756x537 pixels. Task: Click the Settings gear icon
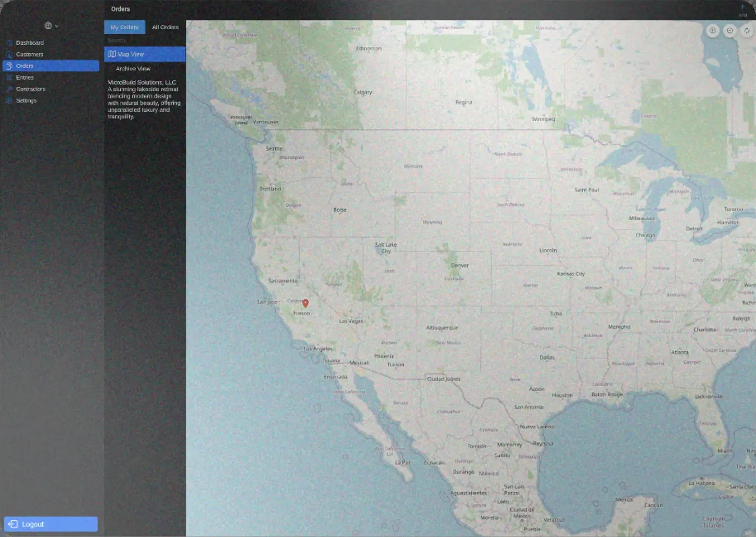[x=9, y=100]
